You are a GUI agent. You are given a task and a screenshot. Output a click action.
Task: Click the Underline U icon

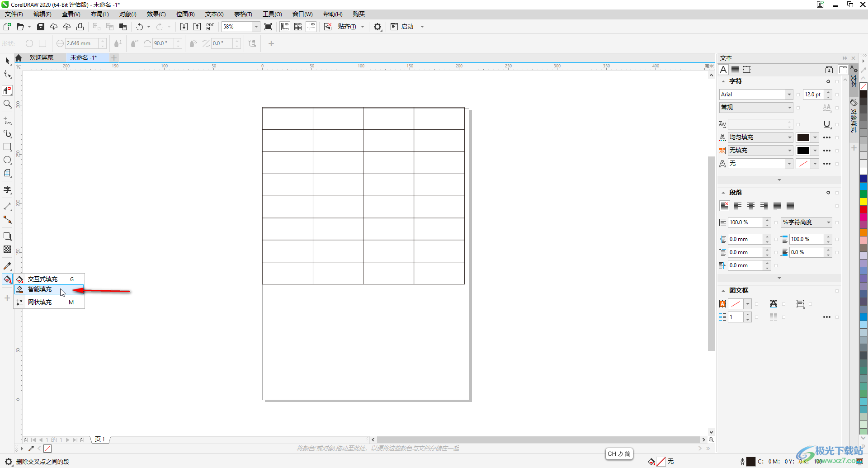[827, 124]
